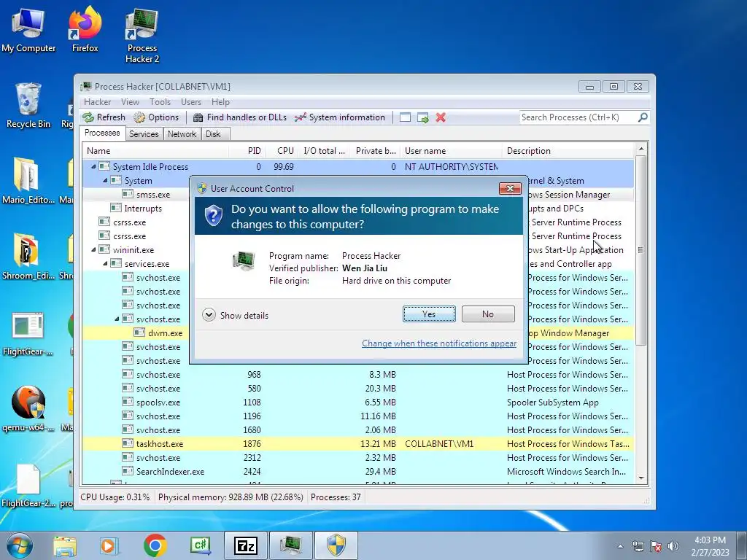Click the red X terminate icon
Screen dimensions: 747x560
[x=441, y=117]
